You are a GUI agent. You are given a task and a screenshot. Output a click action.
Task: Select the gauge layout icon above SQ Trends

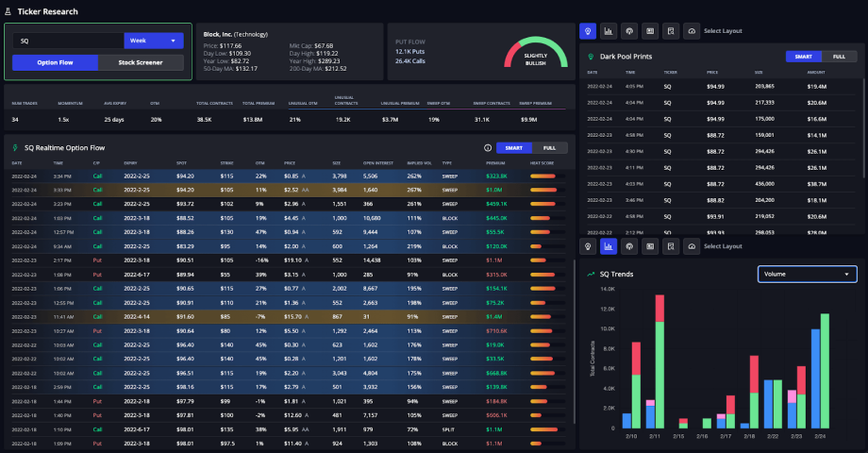coord(692,246)
